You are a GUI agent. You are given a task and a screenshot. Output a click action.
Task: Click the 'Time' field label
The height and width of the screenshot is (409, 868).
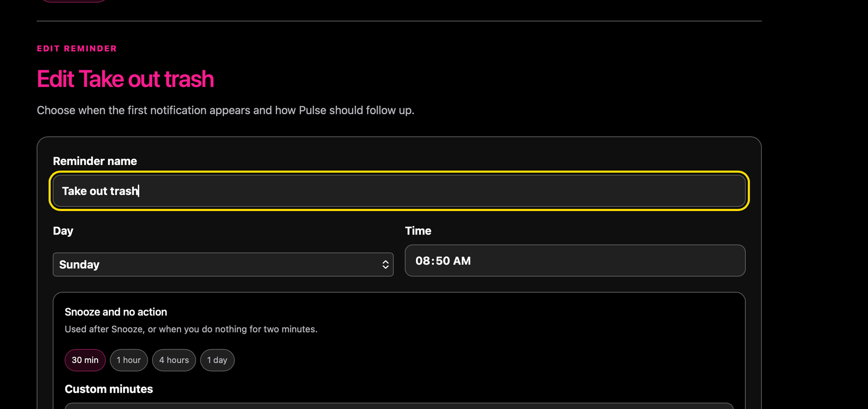tap(418, 231)
